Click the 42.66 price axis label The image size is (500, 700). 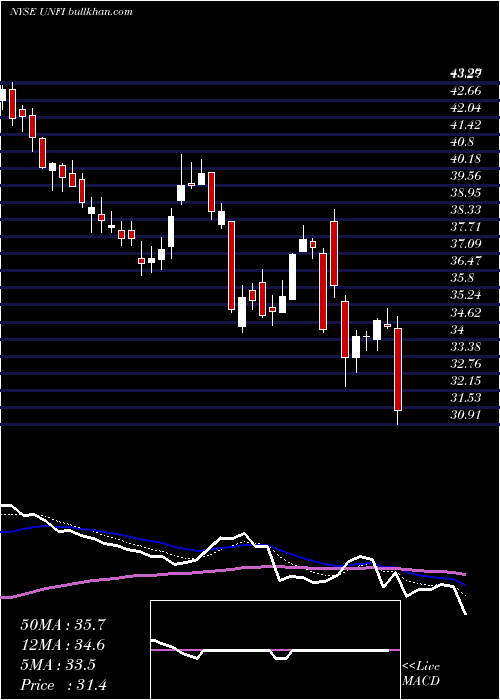click(x=465, y=91)
